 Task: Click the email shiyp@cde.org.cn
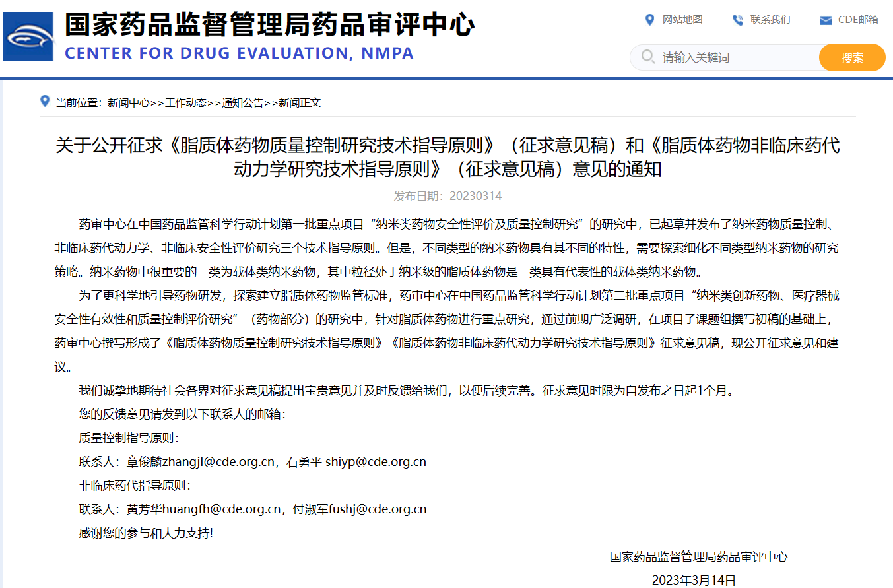[376, 462]
